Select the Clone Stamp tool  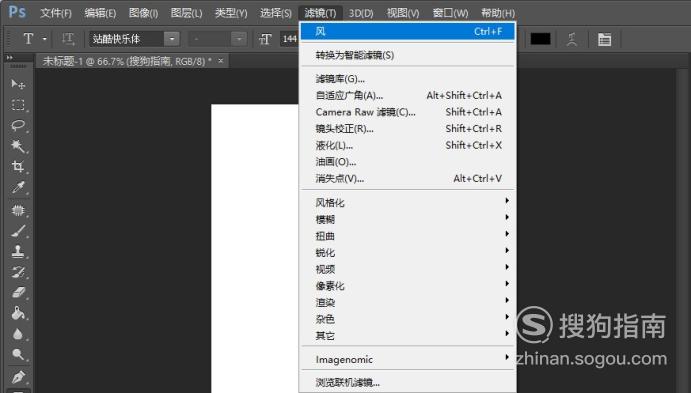[x=18, y=252]
